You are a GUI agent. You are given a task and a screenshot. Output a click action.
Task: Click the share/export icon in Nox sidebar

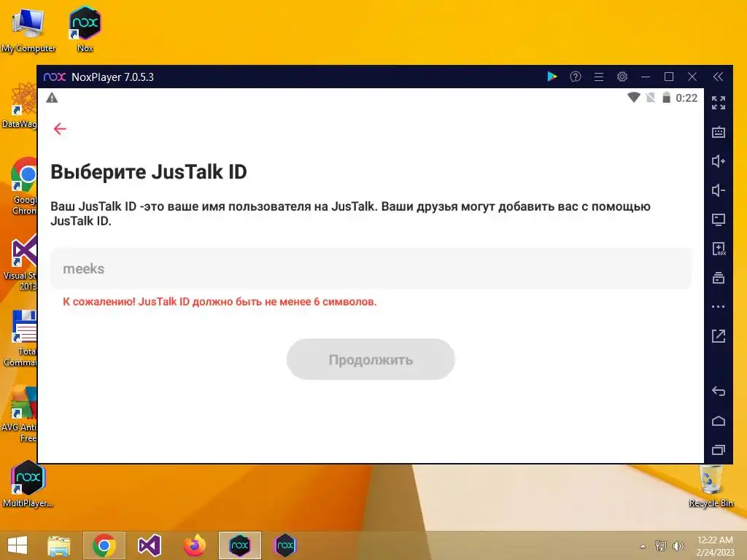click(x=719, y=335)
